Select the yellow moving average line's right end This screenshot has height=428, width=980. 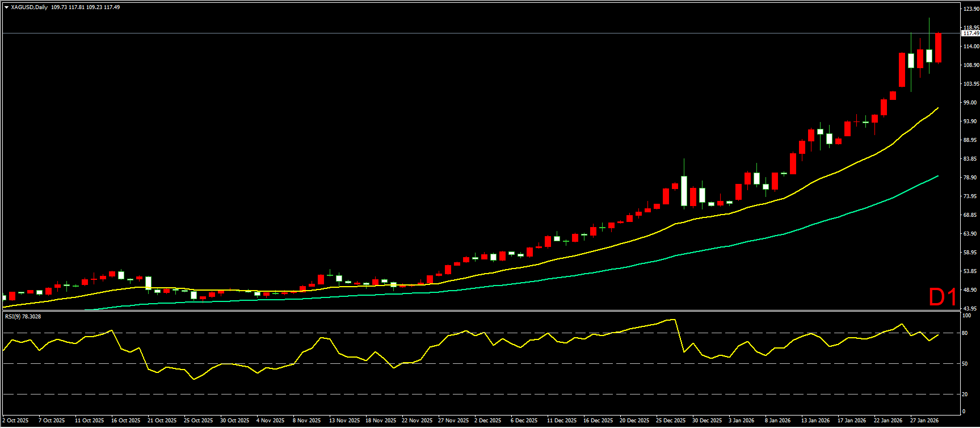click(937, 108)
